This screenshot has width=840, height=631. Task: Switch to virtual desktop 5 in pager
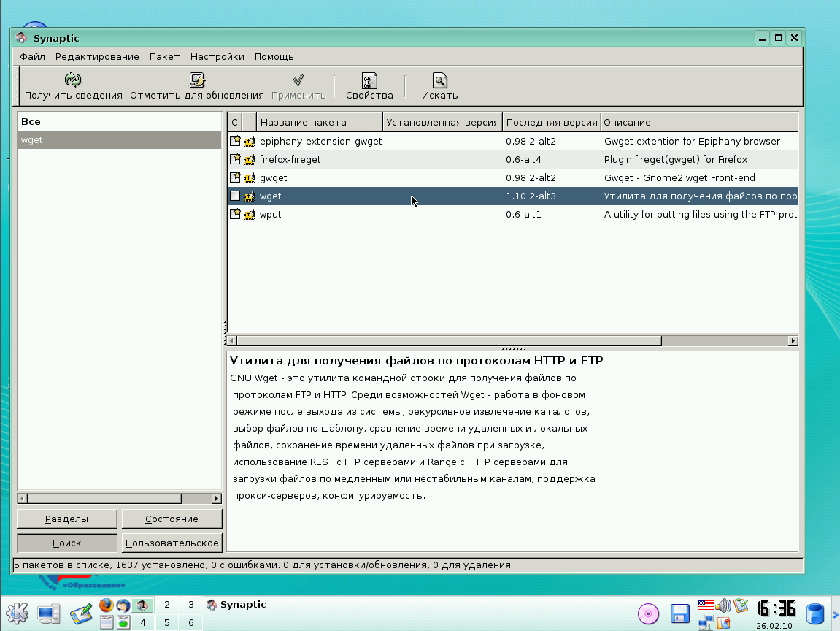(167, 622)
